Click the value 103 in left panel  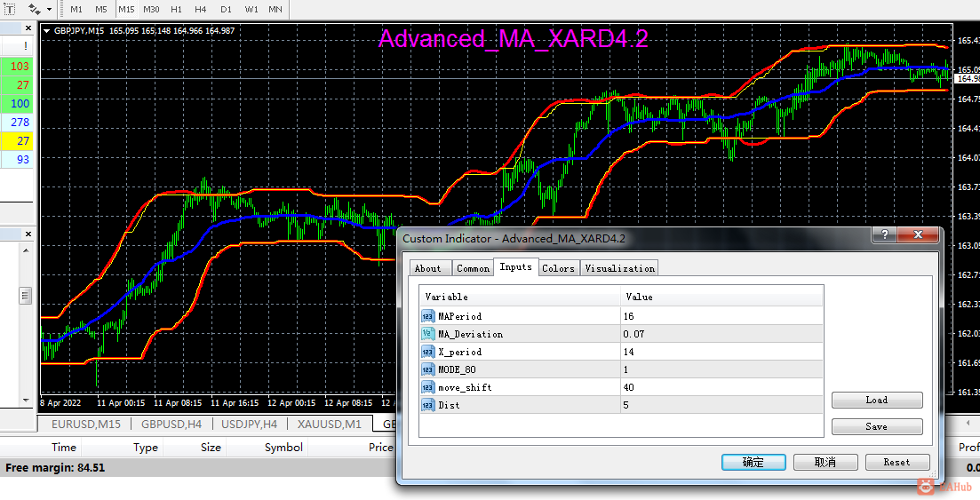point(20,67)
